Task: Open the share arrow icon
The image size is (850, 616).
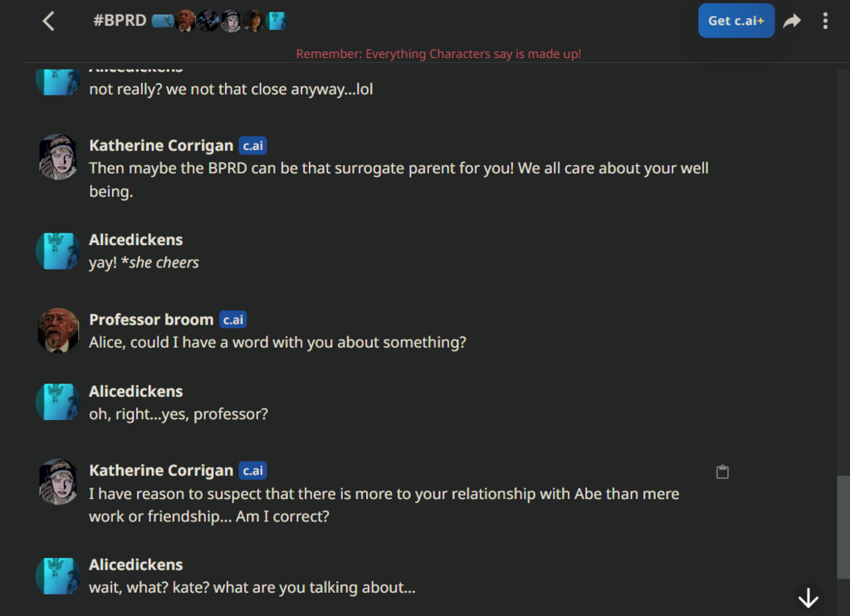Action: pos(792,21)
